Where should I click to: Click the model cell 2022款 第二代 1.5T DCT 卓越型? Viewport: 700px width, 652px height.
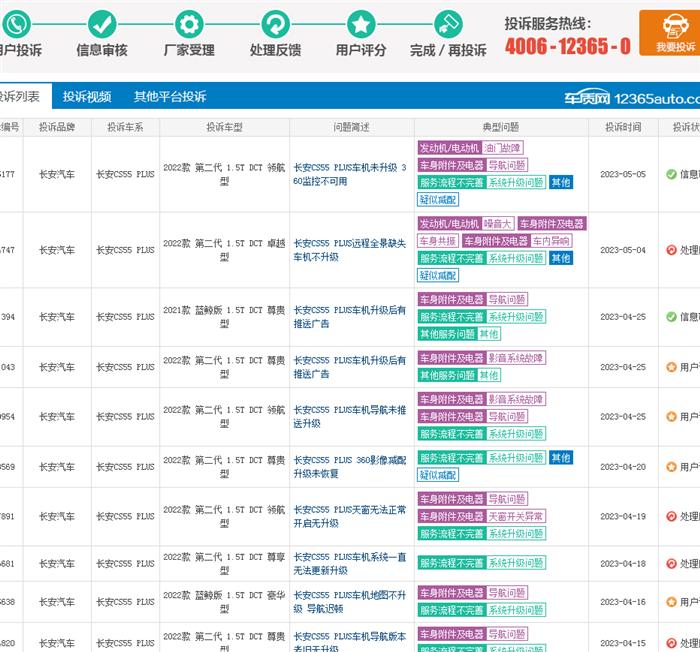pyautogui.click(x=224, y=250)
